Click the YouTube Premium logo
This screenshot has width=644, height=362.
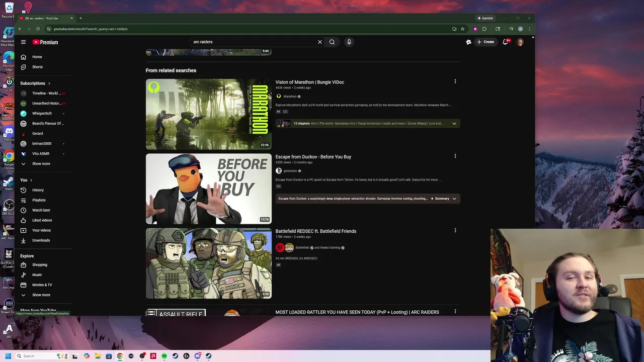click(45, 42)
